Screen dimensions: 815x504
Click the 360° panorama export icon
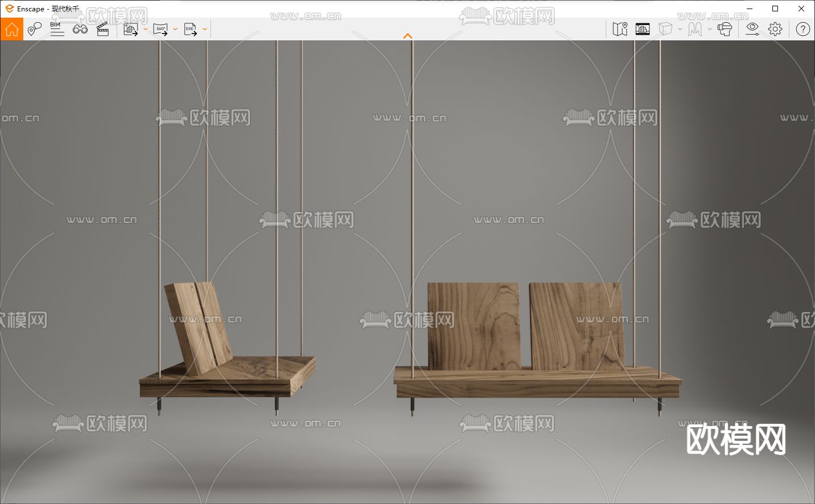point(161,30)
